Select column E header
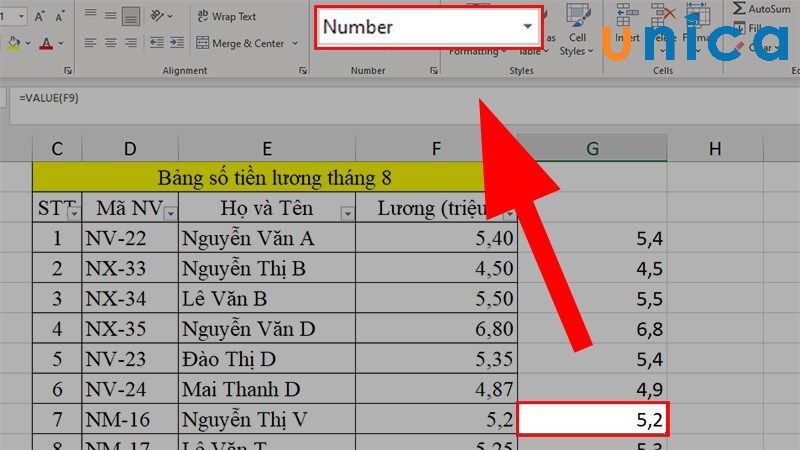Screen dimensions: 800x450 pyautogui.click(x=266, y=148)
